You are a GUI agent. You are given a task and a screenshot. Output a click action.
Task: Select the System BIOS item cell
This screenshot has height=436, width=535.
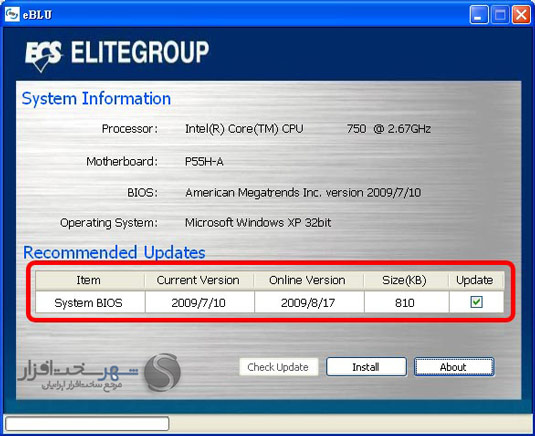(90, 302)
